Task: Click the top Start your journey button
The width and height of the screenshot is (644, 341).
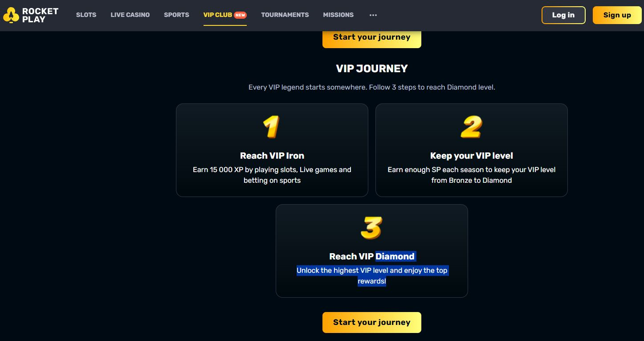Action: pos(371,37)
